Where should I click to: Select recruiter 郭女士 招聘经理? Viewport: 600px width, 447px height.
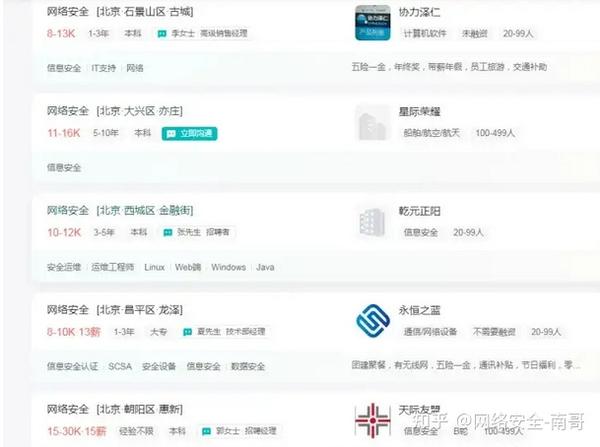(246, 431)
